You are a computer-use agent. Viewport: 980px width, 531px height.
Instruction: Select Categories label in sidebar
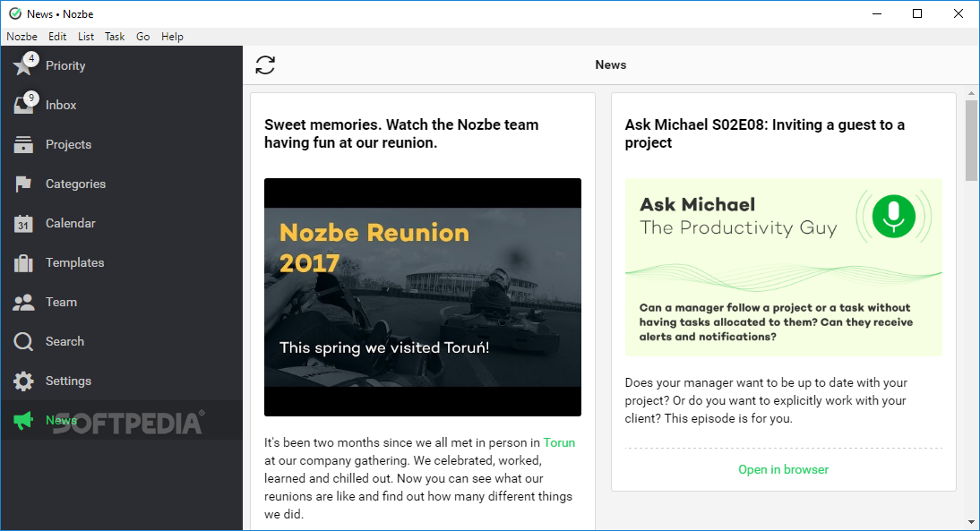click(75, 184)
